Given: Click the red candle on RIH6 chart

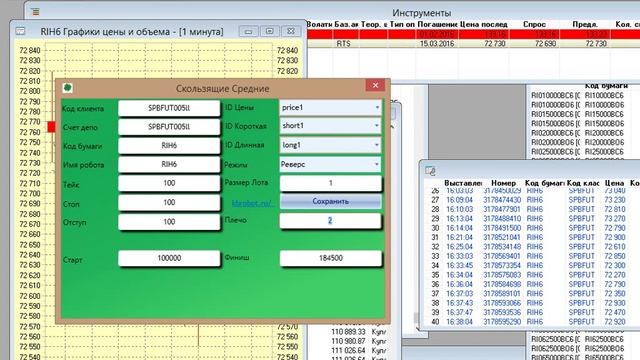Looking at the screenshot, I should pos(51,127).
